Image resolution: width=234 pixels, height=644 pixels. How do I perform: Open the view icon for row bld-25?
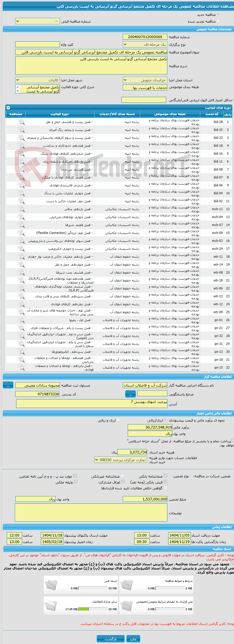(21, 130)
